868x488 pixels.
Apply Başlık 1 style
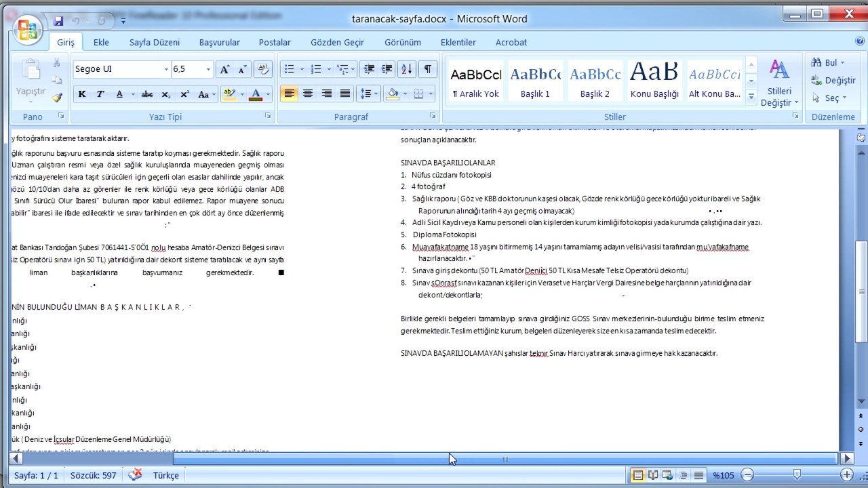coord(535,81)
